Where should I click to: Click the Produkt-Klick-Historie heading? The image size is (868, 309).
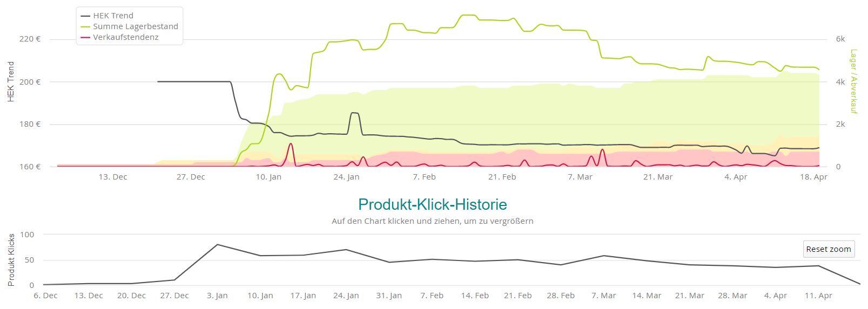point(432,204)
